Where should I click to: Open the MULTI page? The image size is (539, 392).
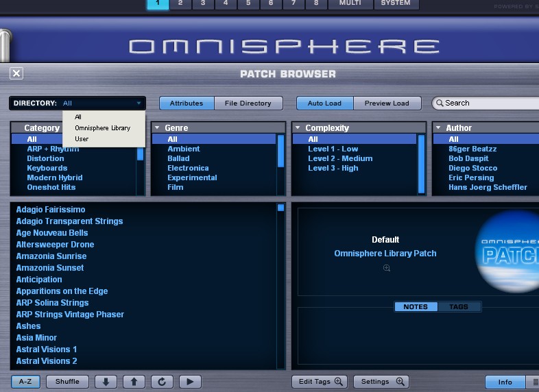click(350, 4)
